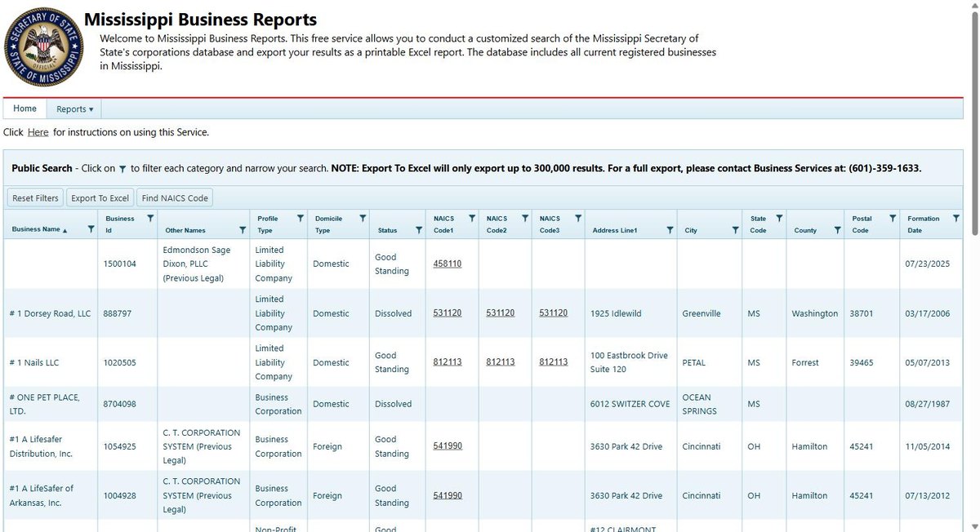Viewport: 980px width, 532px height.
Task: Click formation date 03/17/2006
Action: 930,313
